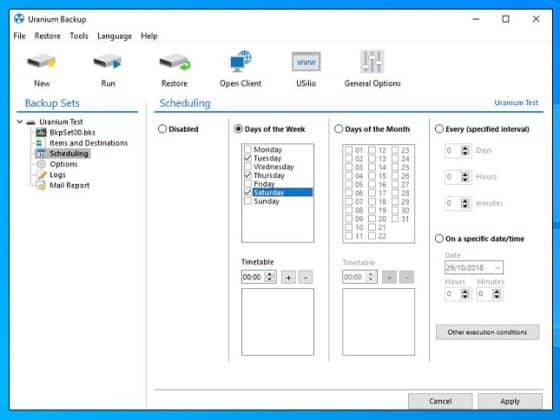
Task: Open the Open Client toolbar icon
Action: [240, 70]
